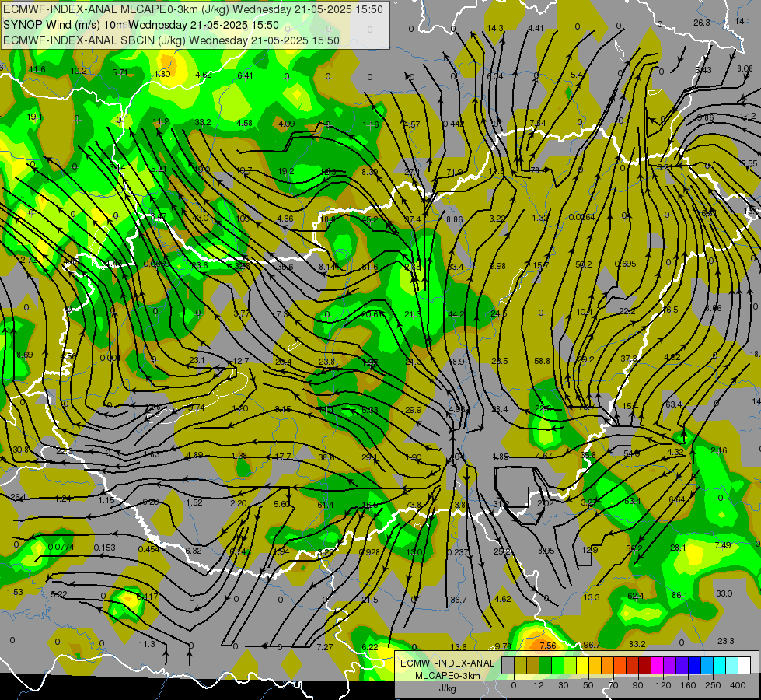Click the legend title MLCAPE0-3km

[x=447, y=676]
